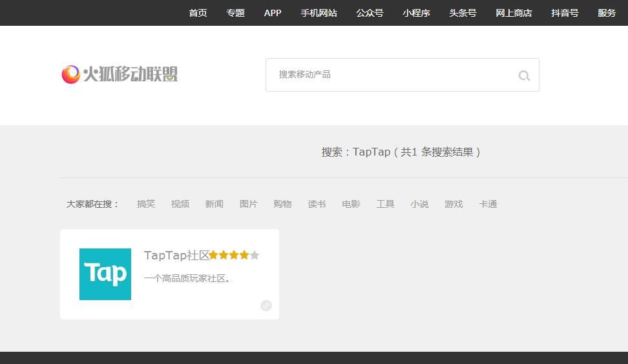Click the 大家都在搜： label

[x=93, y=204]
